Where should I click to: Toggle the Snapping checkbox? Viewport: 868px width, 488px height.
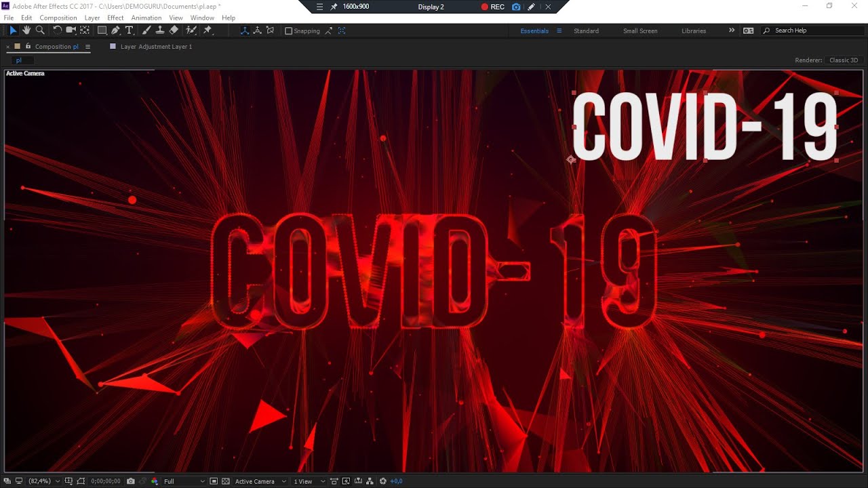click(288, 30)
